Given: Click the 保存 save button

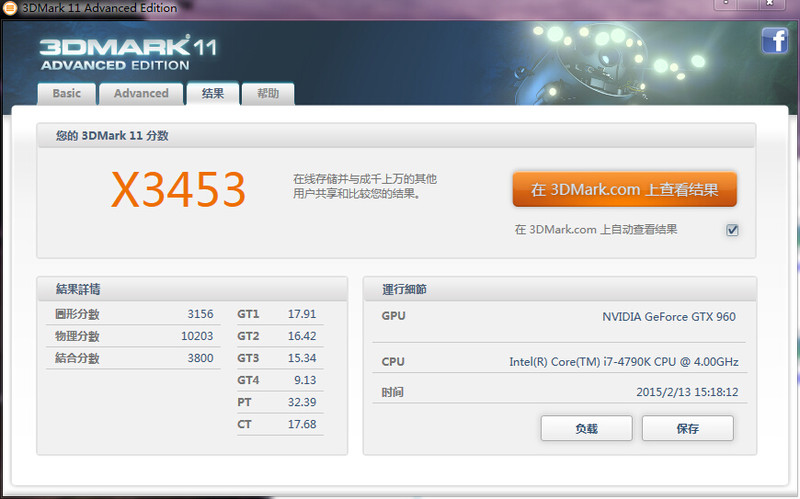Looking at the screenshot, I should 688,428.
